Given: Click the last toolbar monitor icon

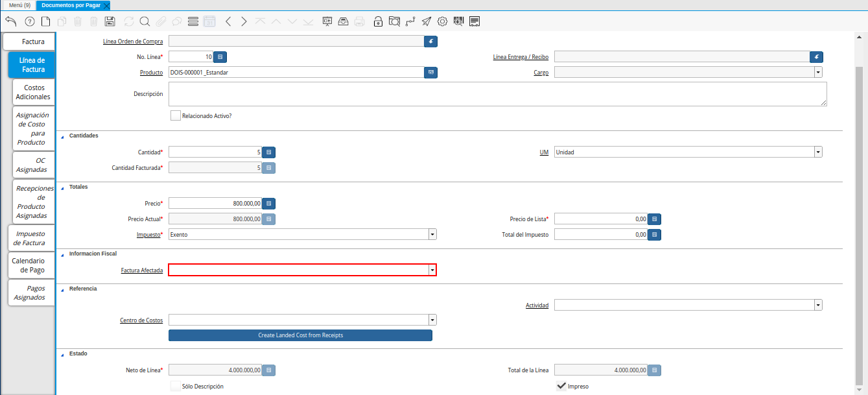Looking at the screenshot, I should pos(475,21).
